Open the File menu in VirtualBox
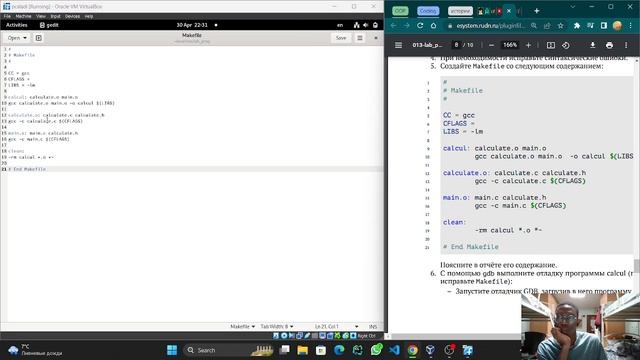640x360 pixels. tap(7, 16)
